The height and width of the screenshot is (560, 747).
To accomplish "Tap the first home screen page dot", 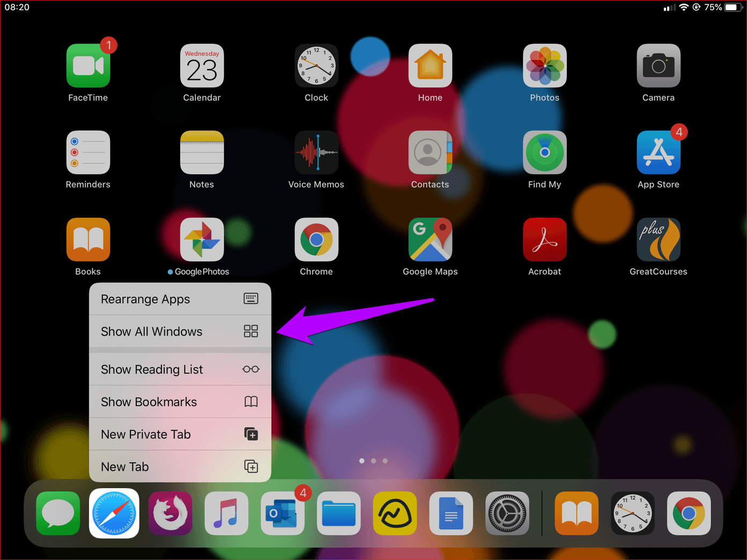I will [362, 461].
